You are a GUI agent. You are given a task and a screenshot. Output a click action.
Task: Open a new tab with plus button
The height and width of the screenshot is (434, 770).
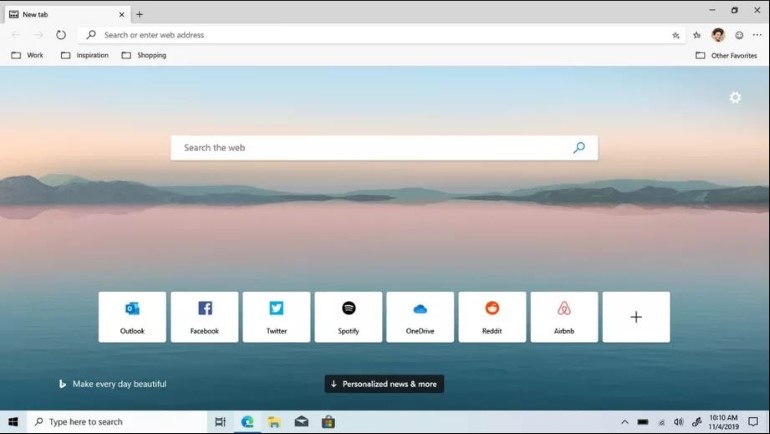[x=139, y=14]
